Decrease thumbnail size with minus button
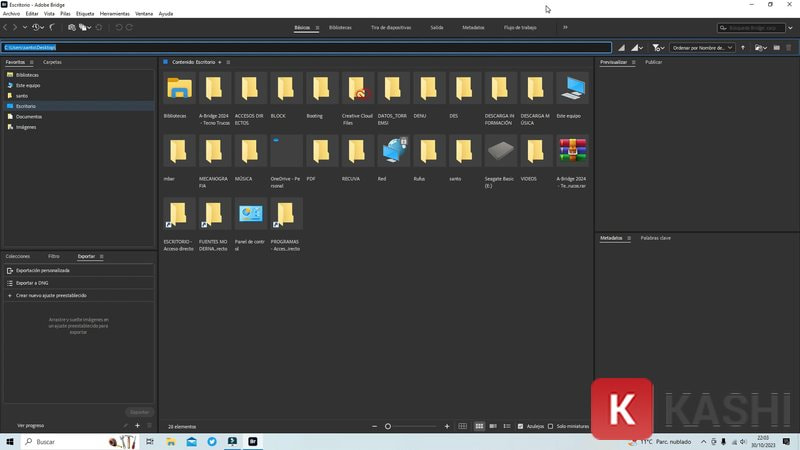Image resolution: width=800 pixels, height=450 pixels. (374, 426)
